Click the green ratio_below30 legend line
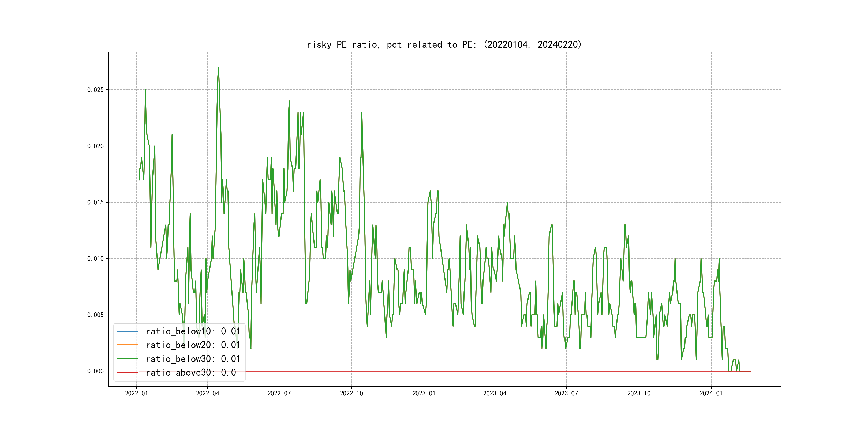This screenshot has height=434, width=868. click(x=127, y=359)
